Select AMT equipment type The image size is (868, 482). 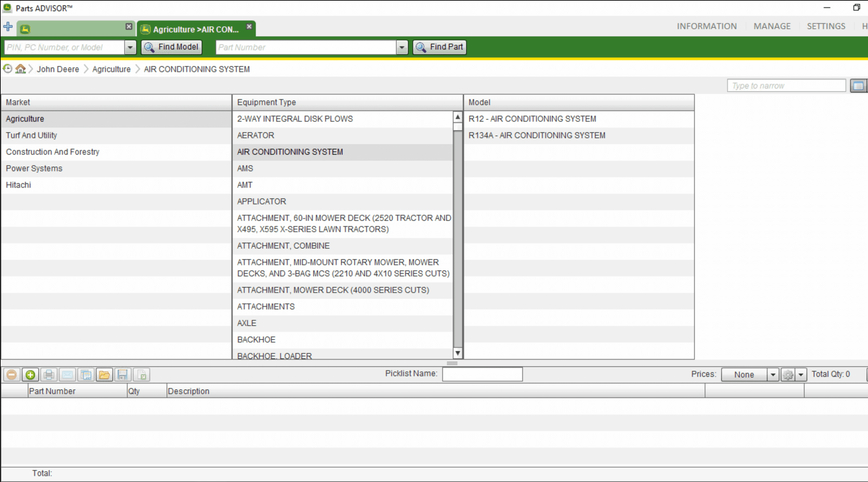[342, 185]
